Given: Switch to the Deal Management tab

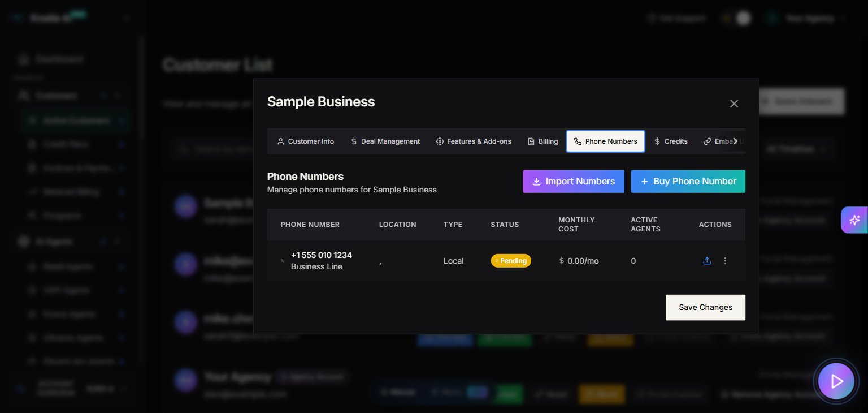Looking at the screenshot, I should pos(385,141).
